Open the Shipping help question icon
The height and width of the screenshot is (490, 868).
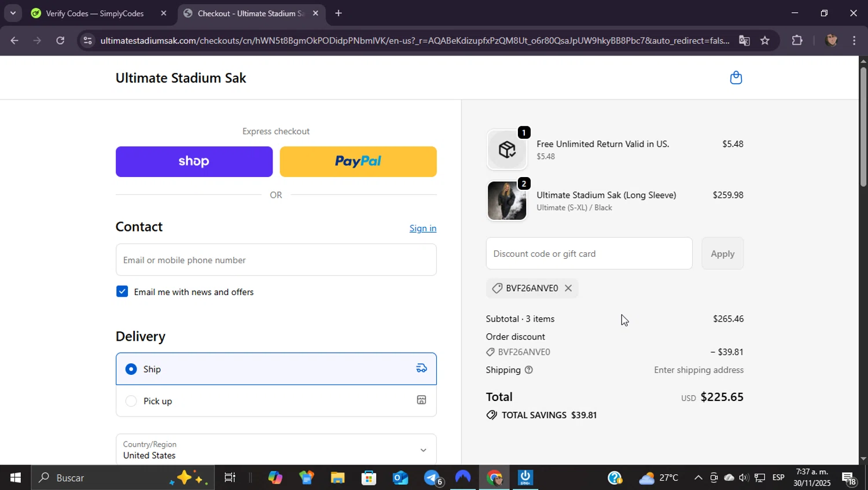(528, 370)
